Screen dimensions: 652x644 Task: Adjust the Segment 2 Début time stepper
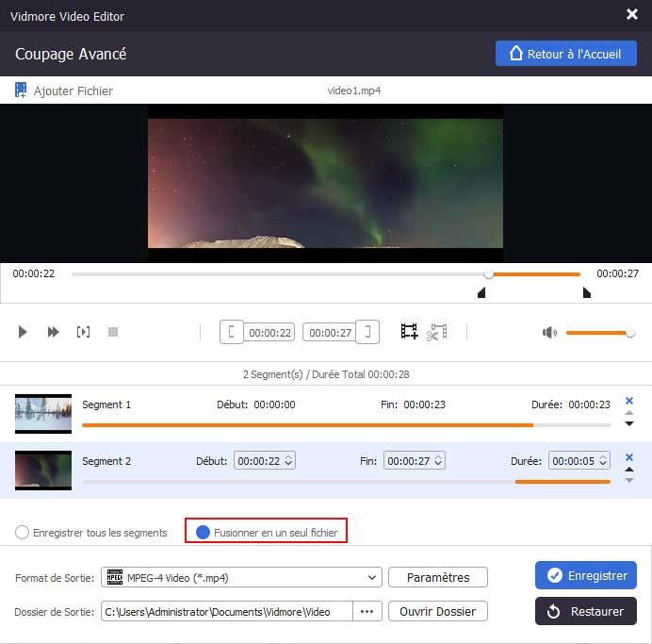click(289, 461)
